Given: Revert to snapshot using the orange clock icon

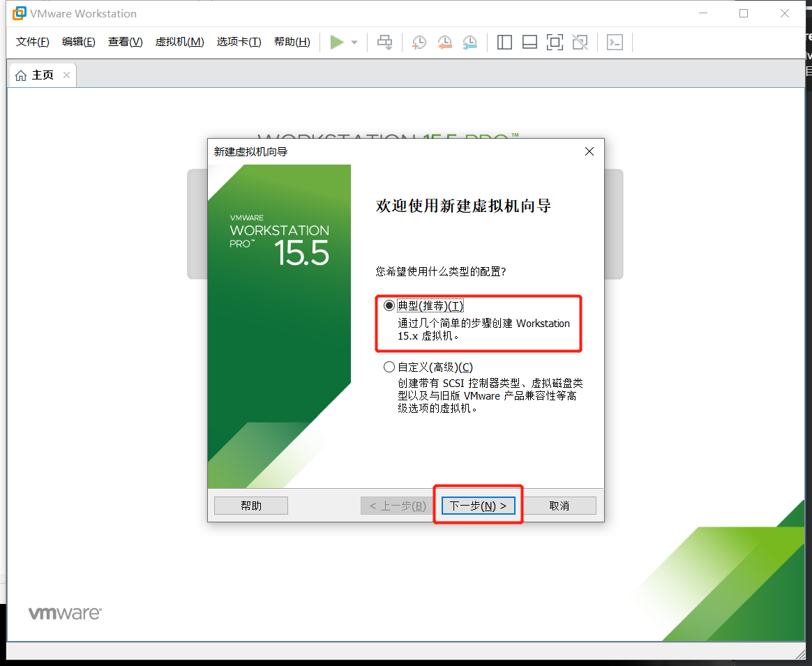Looking at the screenshot, I should (444, 42).
